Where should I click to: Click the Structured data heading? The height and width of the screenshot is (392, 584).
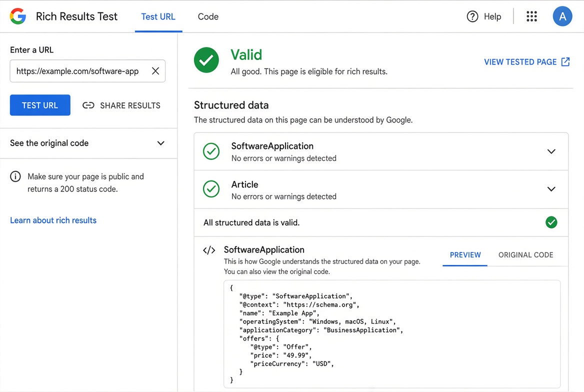pos(231,105)
